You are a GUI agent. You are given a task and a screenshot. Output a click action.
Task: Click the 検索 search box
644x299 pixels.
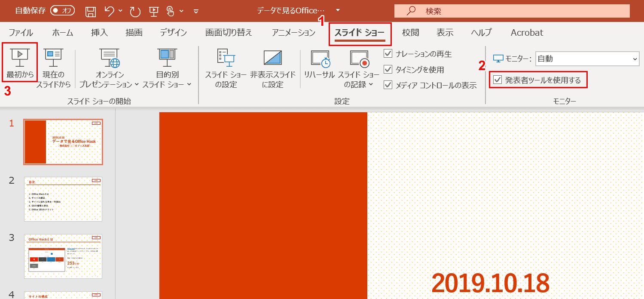(512, 11)
